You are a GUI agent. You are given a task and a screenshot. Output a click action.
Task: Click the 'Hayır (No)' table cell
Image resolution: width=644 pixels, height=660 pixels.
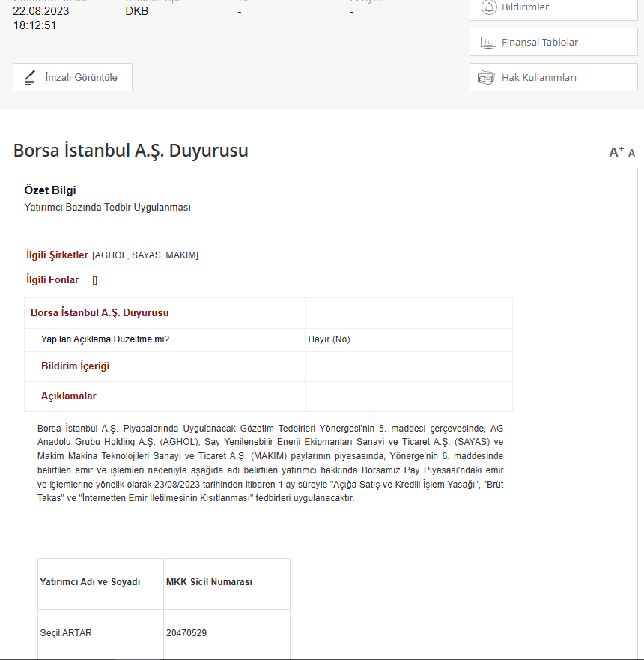[408, 339]
